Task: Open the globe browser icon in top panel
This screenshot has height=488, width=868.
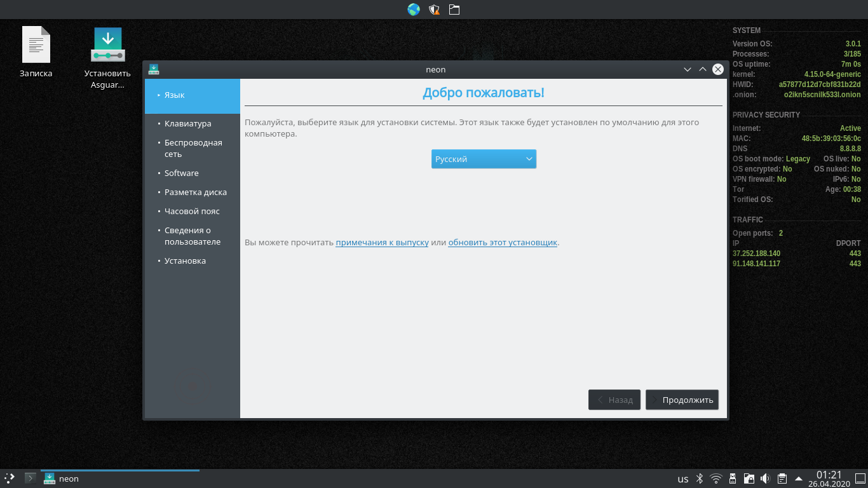Action: click(x=414, y=10)
